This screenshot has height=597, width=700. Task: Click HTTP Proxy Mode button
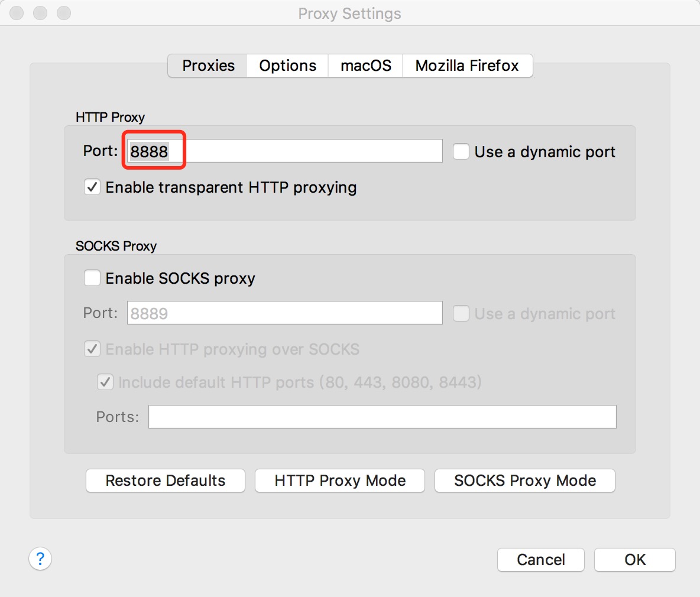[340, 481]
